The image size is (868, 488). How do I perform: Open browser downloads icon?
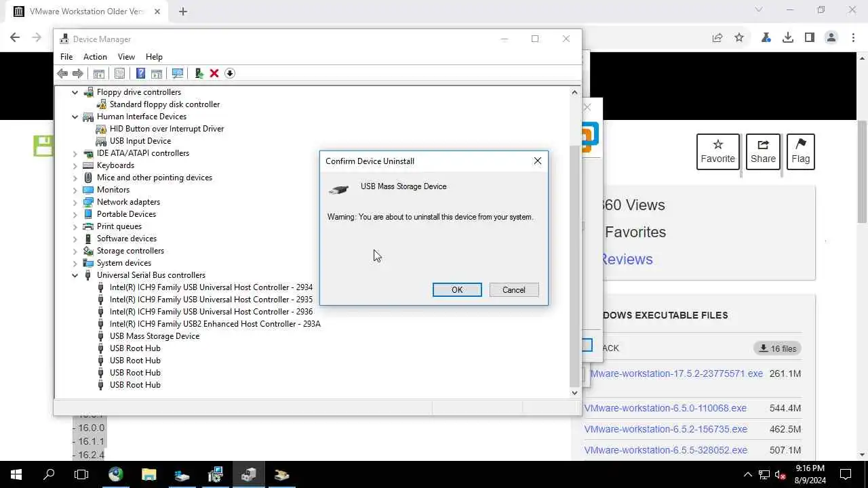point(788,38)
